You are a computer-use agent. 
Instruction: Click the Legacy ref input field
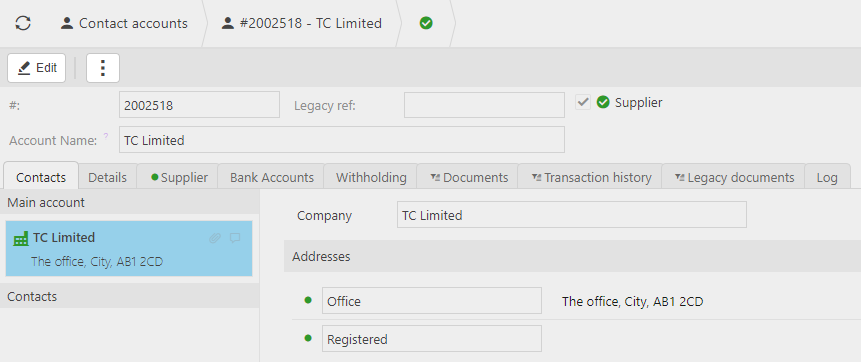point(484,105)
